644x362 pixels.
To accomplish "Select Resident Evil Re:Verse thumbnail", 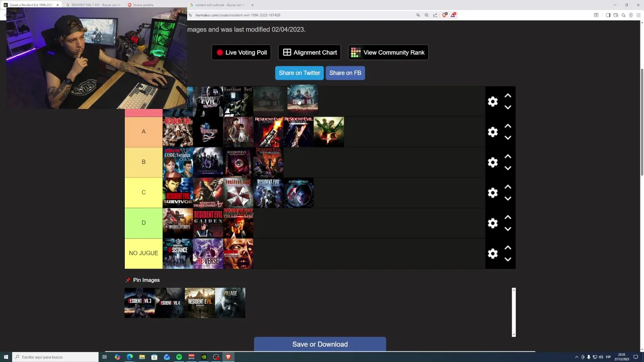I will (x=208, y=253).
